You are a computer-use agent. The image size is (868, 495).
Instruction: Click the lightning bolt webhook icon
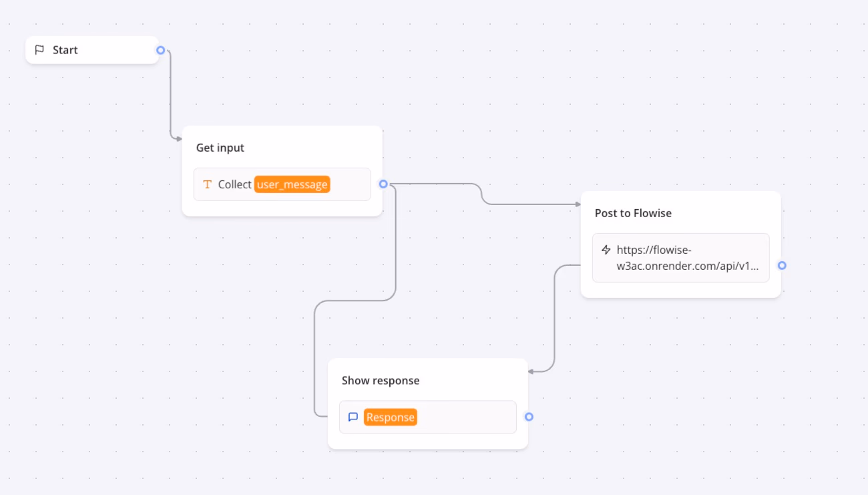606,250
